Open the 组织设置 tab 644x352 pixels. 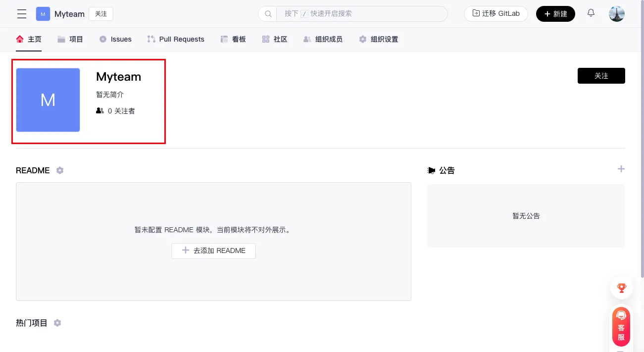379,39
